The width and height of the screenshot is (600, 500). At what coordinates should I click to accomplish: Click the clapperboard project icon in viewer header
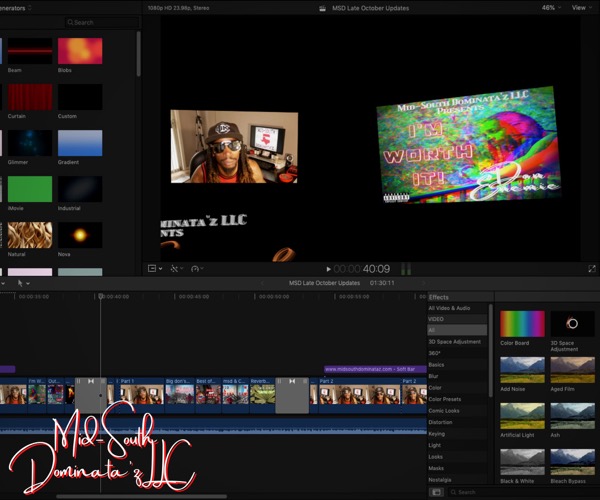(322, 8)
